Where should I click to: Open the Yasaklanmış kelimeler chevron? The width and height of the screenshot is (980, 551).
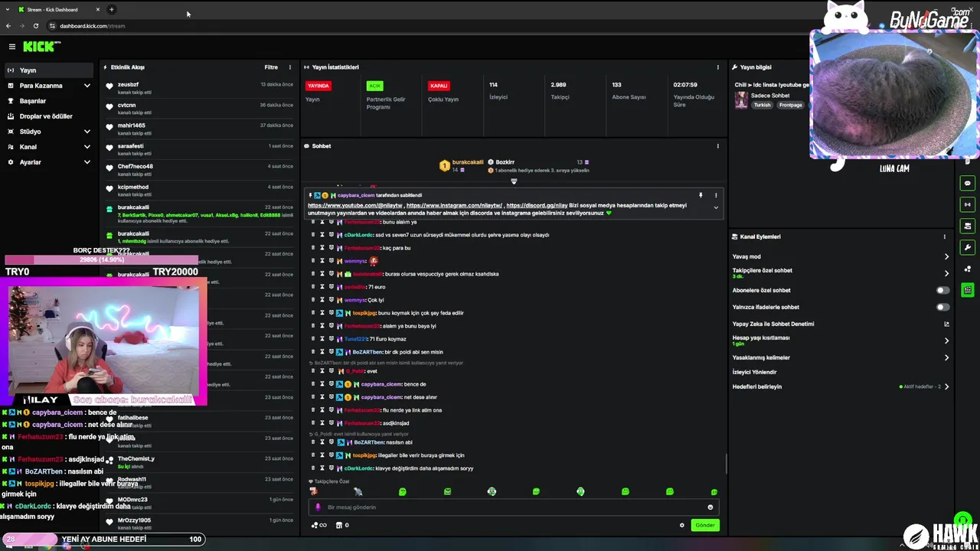coord(946,357)
